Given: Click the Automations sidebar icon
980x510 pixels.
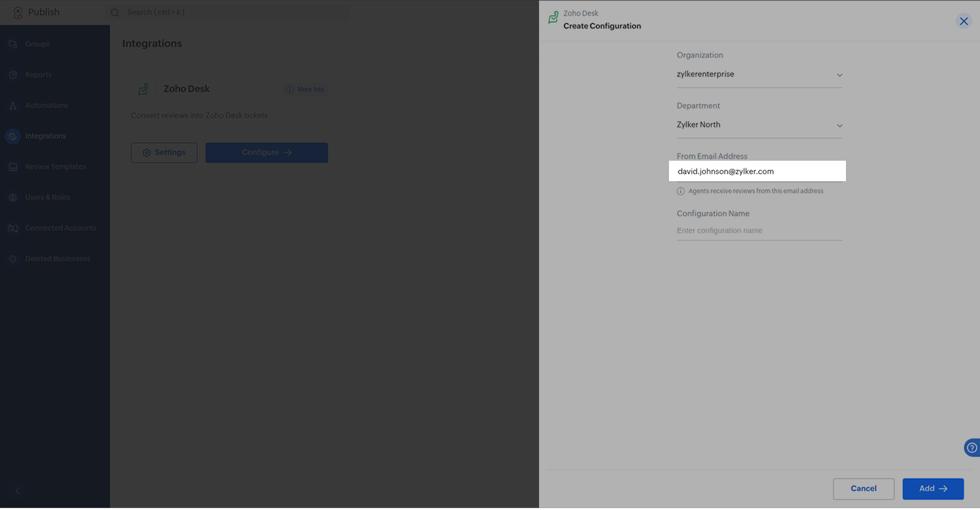Looking at the screenshot, I should click(13, 106).
